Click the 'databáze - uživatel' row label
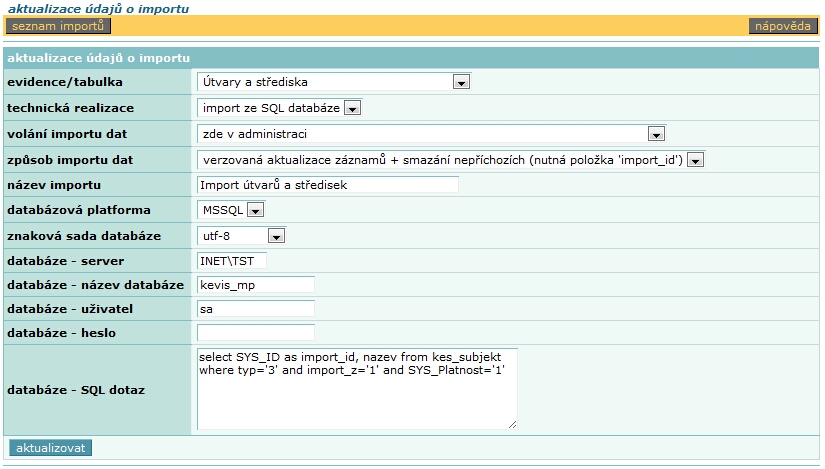The width and height of the screenshot is (825, 469). pyautogui.click(x=70, y=309)
